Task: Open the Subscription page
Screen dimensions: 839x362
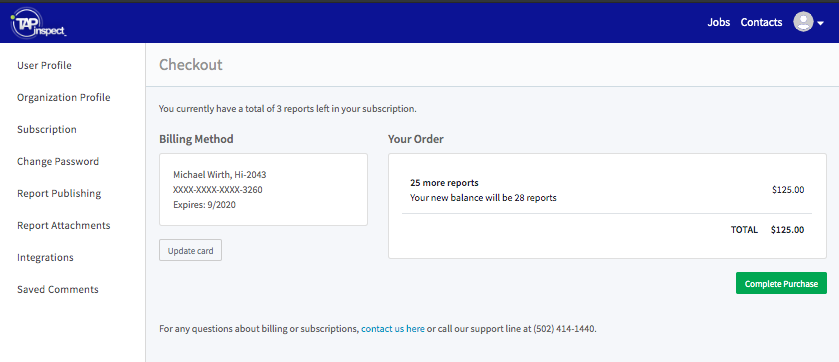Action: (47, 129)
